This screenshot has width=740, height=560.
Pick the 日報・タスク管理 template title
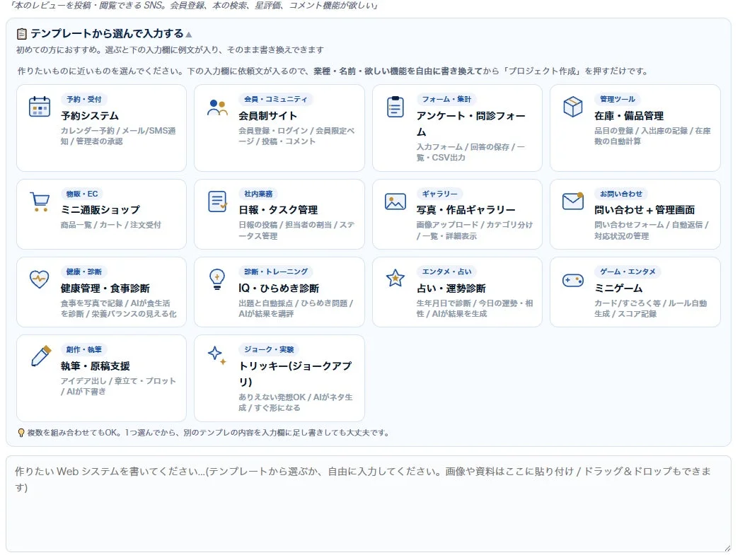[x=278, y=209]
